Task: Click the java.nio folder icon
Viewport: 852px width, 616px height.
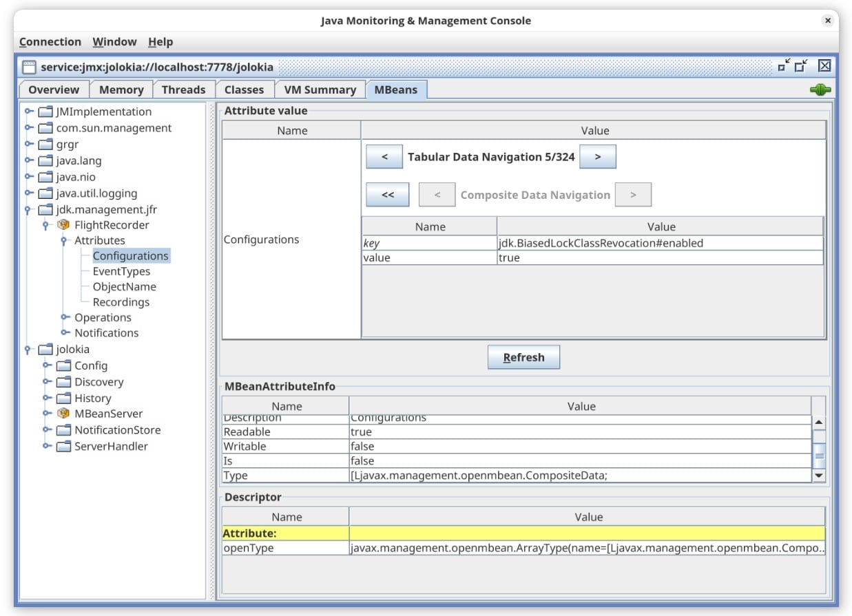Action: point(45,177)
